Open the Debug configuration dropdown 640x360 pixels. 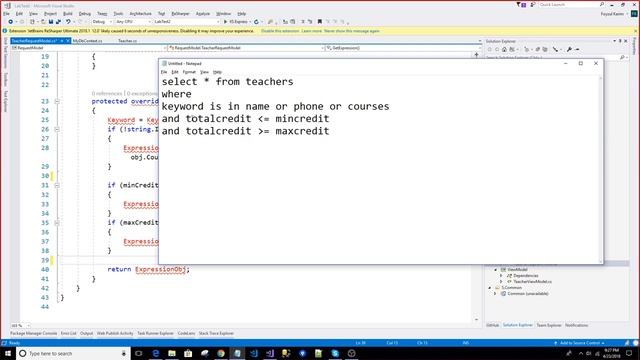[x=102, y=22]
